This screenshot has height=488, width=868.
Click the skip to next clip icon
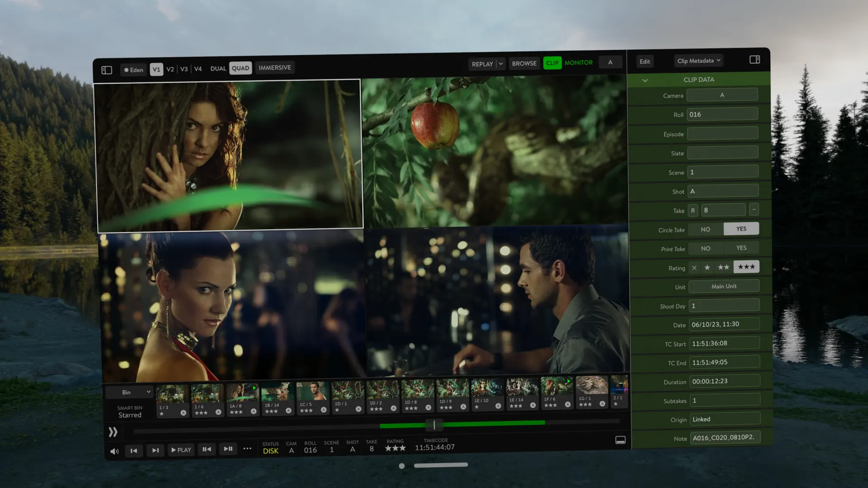[x=155, y=450]
